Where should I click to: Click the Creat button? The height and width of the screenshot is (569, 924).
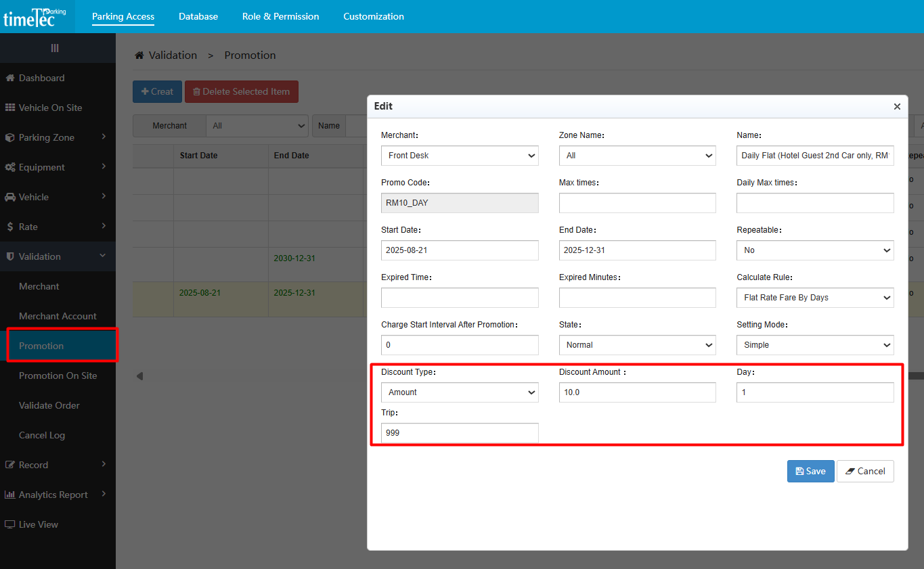pos(157,92)
